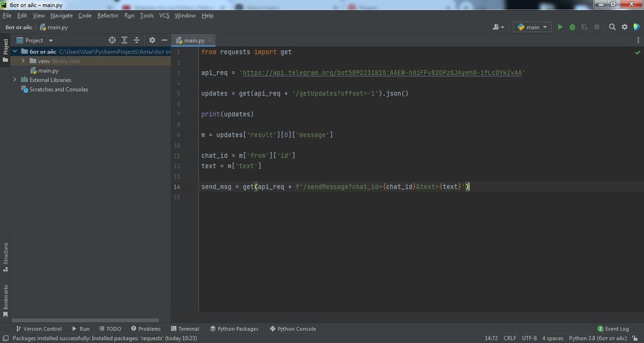Open Project panel options gear icon
This screenshot has width=644, height=343.
[x=152, y=40]
